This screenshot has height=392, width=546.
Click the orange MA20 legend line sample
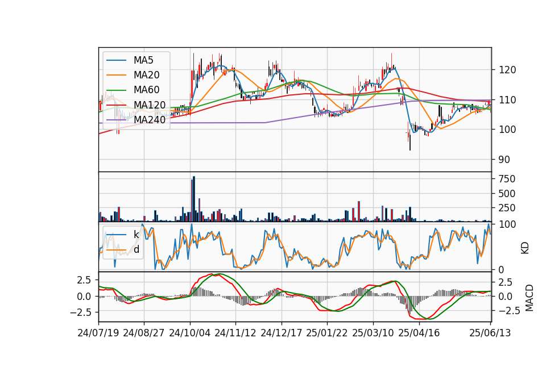pos(116,75)
